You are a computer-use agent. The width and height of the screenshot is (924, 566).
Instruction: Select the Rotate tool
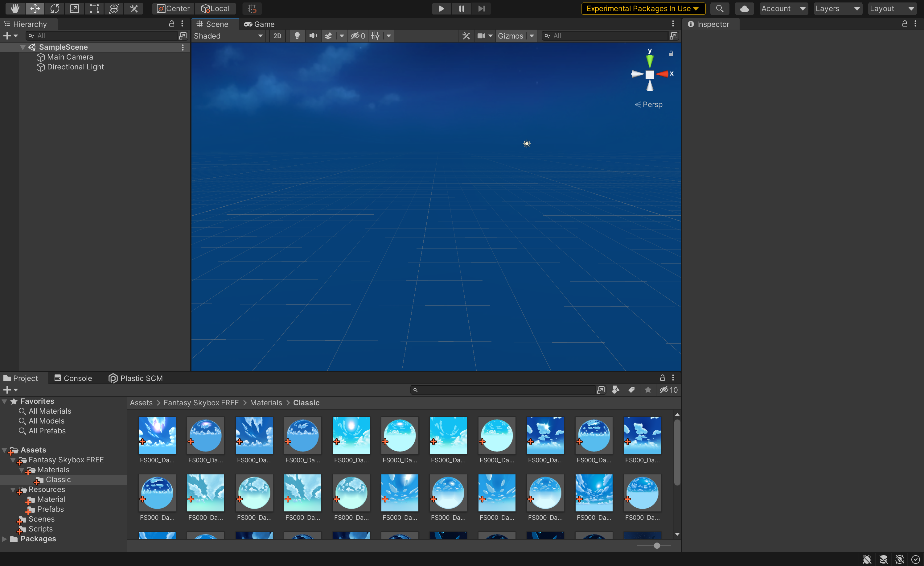[x=55, y=8]
